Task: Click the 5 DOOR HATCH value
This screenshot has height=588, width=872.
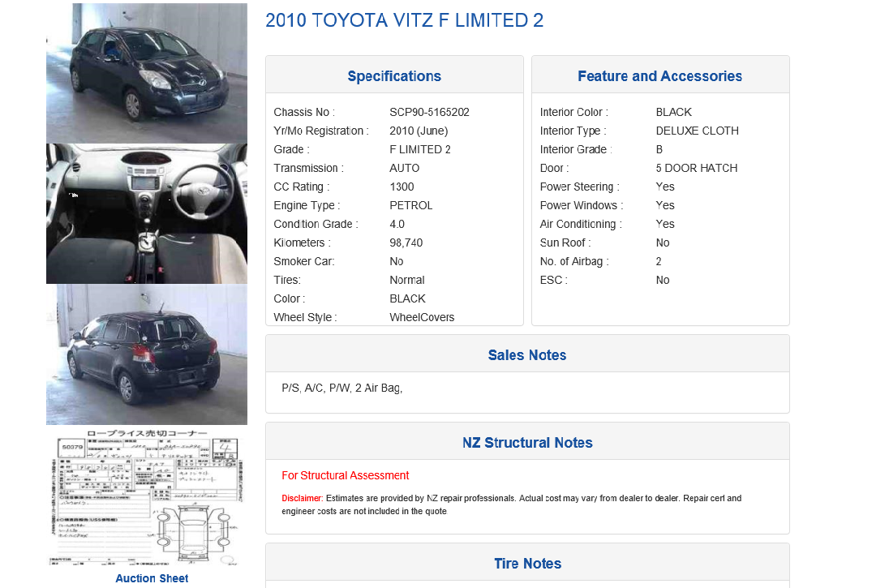Action: pos(697,168)
